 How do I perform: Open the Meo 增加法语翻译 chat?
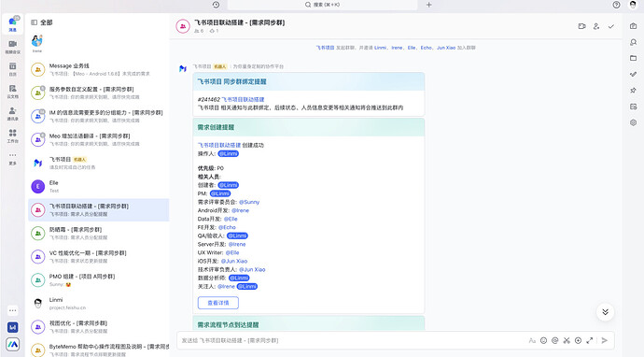(99, 140)
